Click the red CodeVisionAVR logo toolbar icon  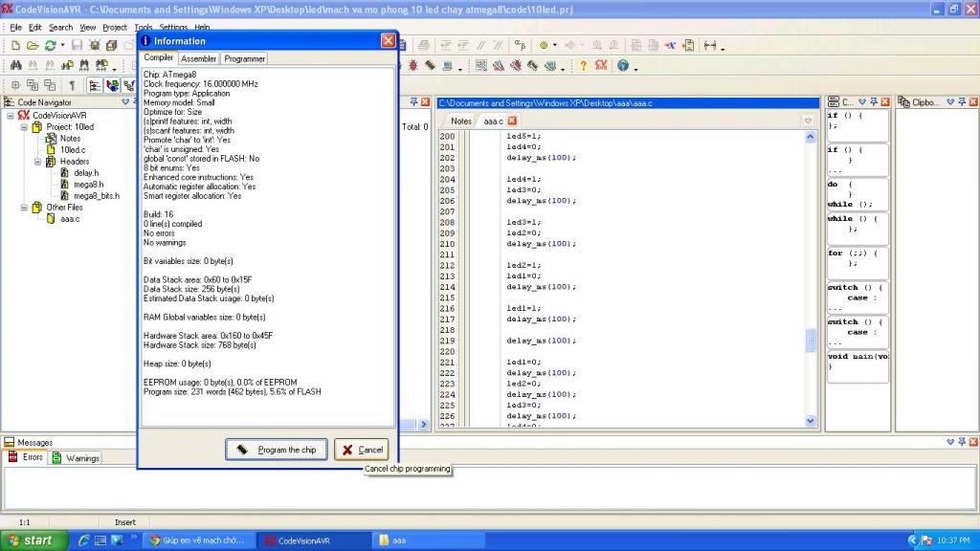601,66
